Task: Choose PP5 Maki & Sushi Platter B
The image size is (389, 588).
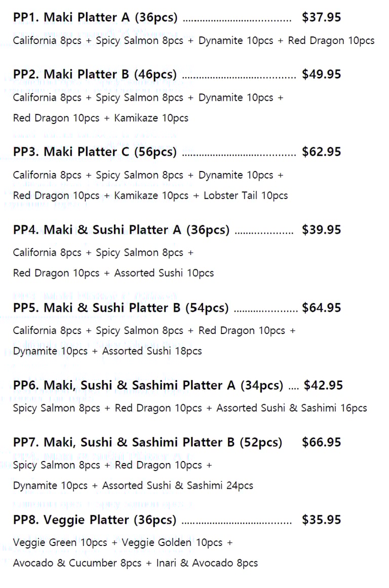Action: point(121,308)
